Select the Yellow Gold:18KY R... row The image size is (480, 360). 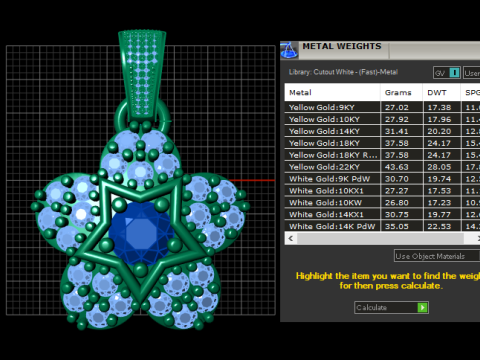pyautogui.click(x=382, y=155)
